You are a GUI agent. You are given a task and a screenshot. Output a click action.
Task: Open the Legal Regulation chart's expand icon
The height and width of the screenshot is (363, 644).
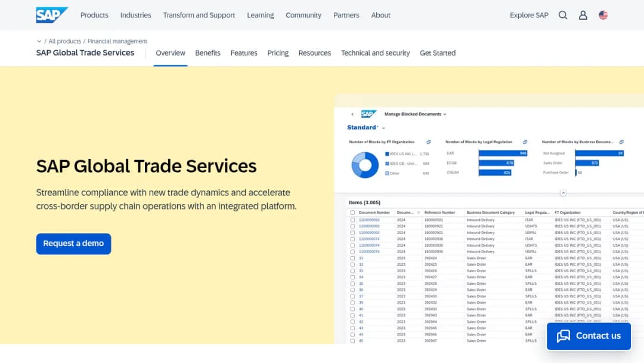(525, 142)
